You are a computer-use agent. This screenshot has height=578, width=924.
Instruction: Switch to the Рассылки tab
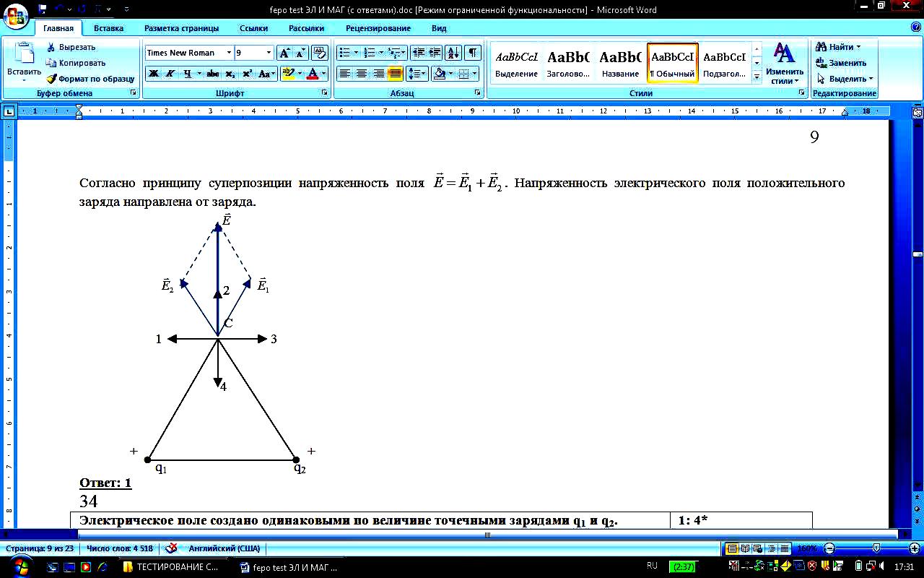[306, 28]
